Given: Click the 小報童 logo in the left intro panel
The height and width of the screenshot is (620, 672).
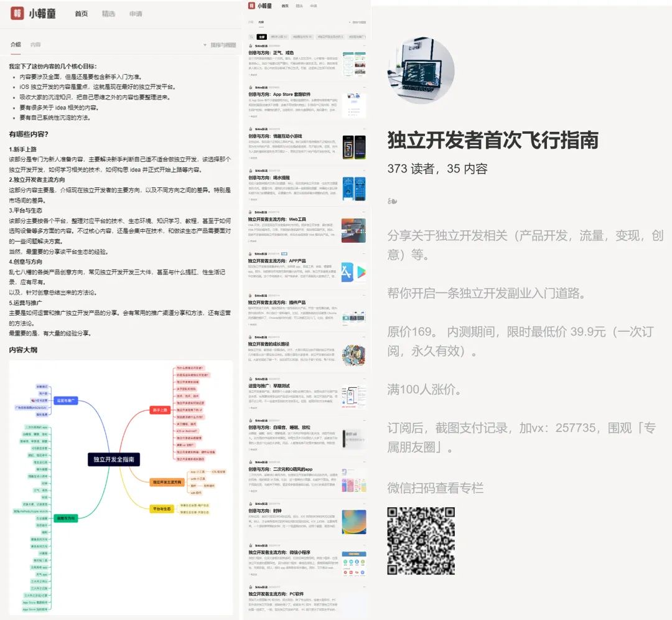Looking at the screenshot, I should 34,13.
